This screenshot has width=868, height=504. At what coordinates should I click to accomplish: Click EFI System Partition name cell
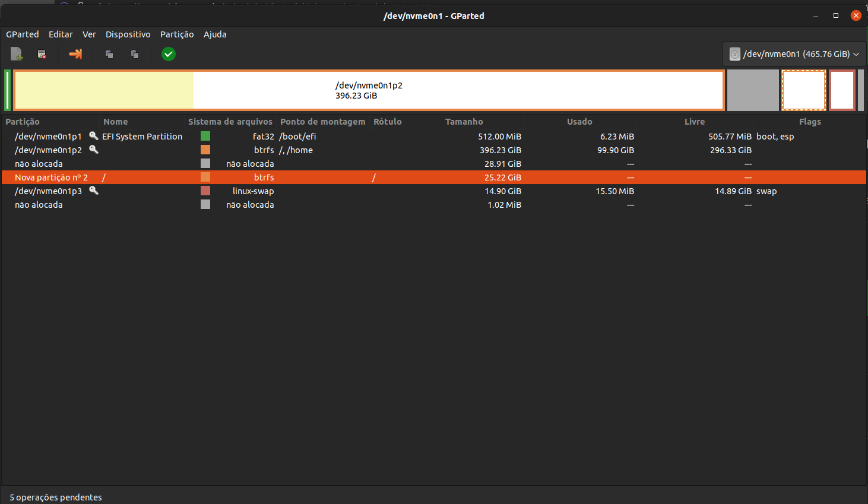(142, 136)
